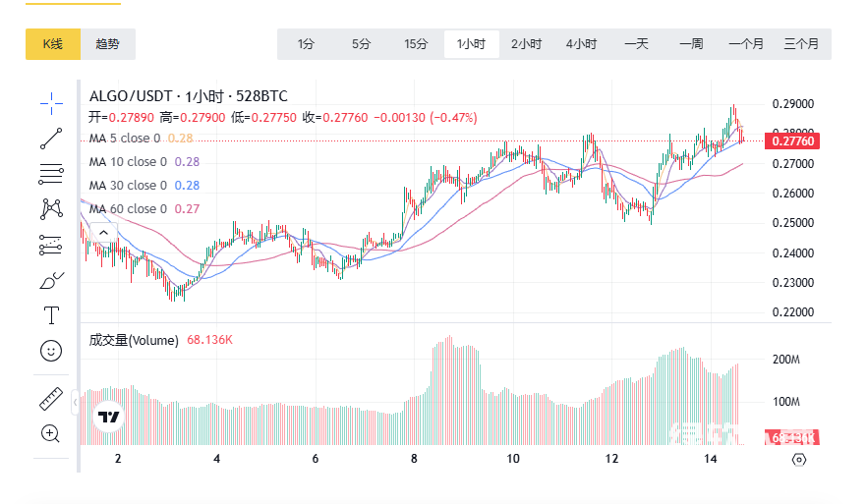
Task: Select the crosshair cursor tool
Action: point(51,100)
